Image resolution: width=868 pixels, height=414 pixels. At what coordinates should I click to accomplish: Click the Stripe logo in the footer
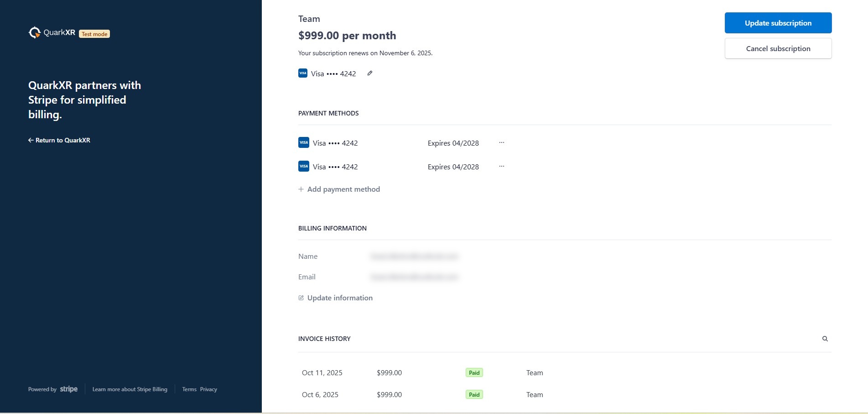click(69, 389)
